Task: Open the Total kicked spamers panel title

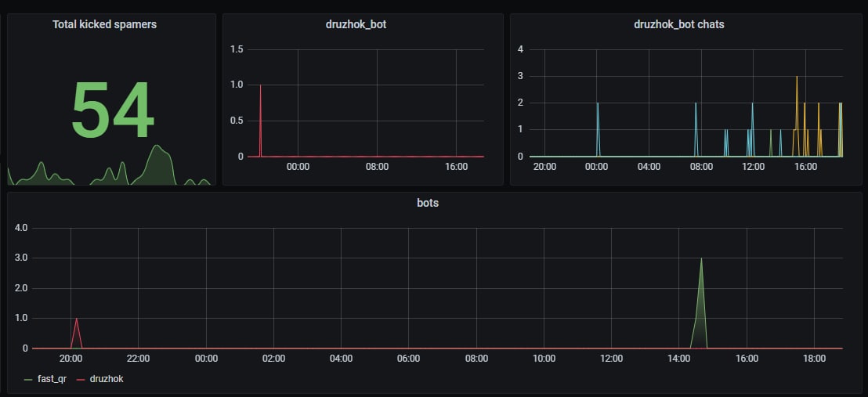Action: 104,24
